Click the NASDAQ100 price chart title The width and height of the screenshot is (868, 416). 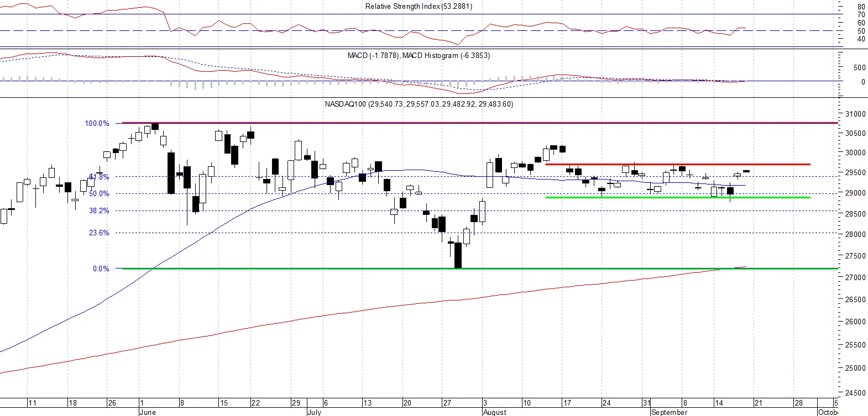419,104
